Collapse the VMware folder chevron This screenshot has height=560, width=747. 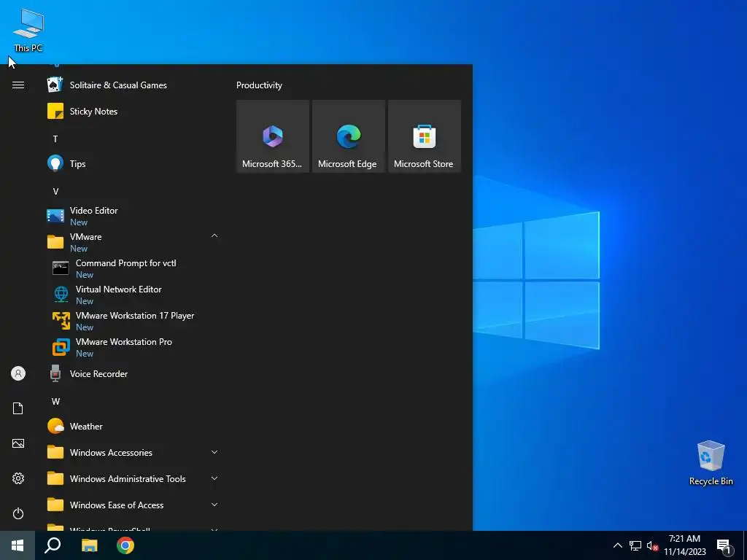(x=214, y=236)
